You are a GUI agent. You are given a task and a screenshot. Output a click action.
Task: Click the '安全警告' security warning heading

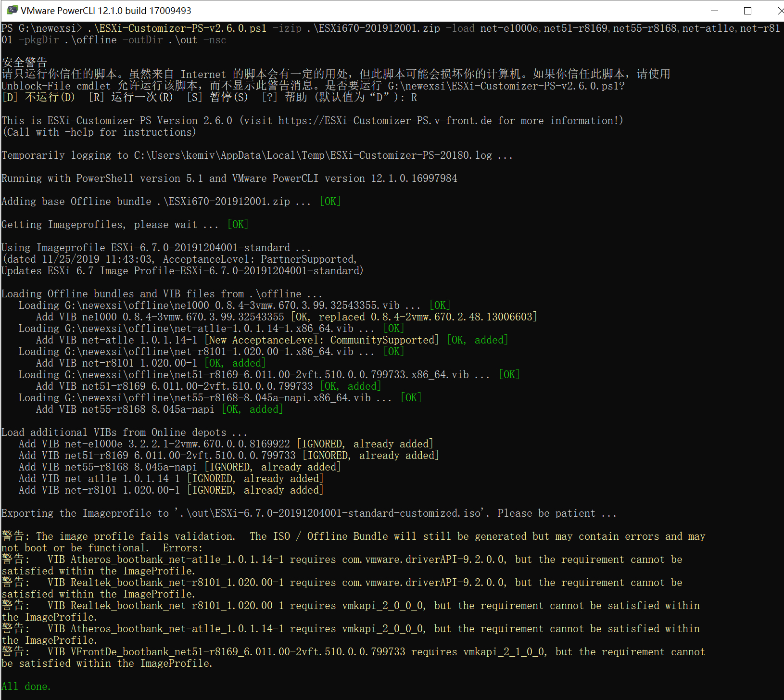[x=25, y=62]
